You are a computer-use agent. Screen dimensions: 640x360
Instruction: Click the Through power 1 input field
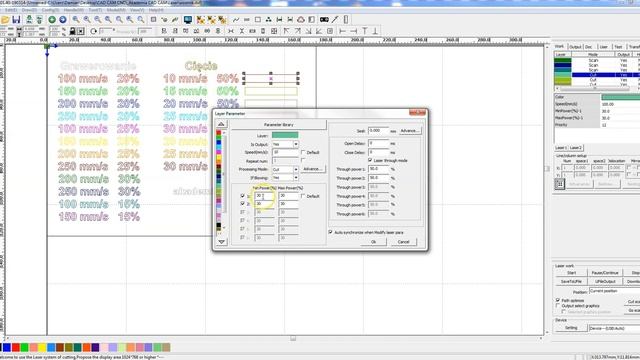[x=378, y=169]
